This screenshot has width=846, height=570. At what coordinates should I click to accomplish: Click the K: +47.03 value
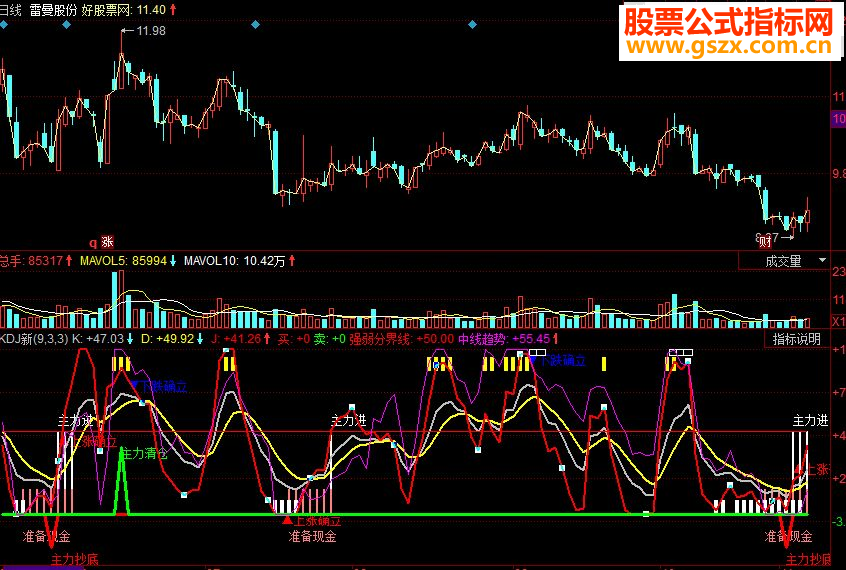[x=98, y=339]
